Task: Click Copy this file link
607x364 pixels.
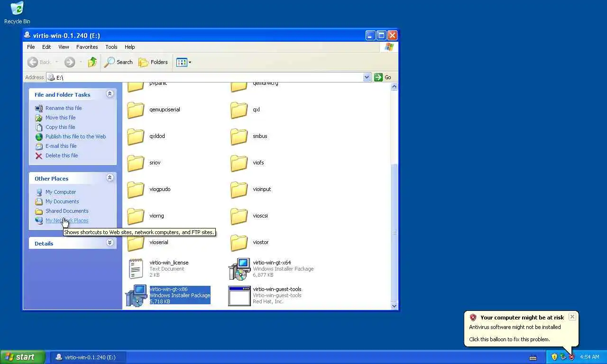Action: tap(60, 127)
